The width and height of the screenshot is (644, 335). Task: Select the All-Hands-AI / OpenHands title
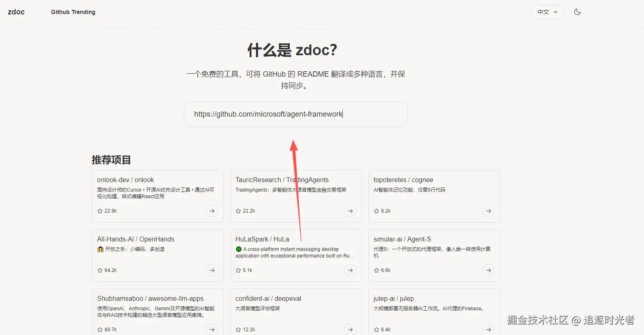136,239
